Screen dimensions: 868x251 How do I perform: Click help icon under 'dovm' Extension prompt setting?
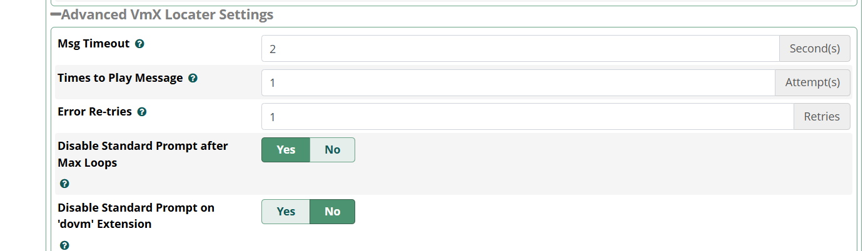click(64, 246)
